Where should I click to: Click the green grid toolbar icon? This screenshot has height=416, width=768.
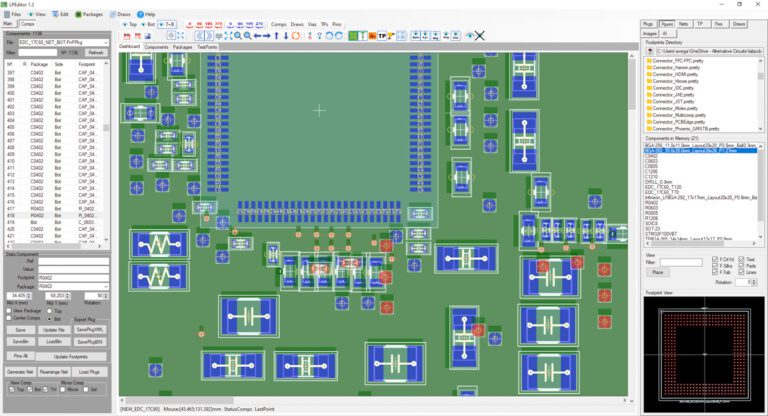point(353,36)
